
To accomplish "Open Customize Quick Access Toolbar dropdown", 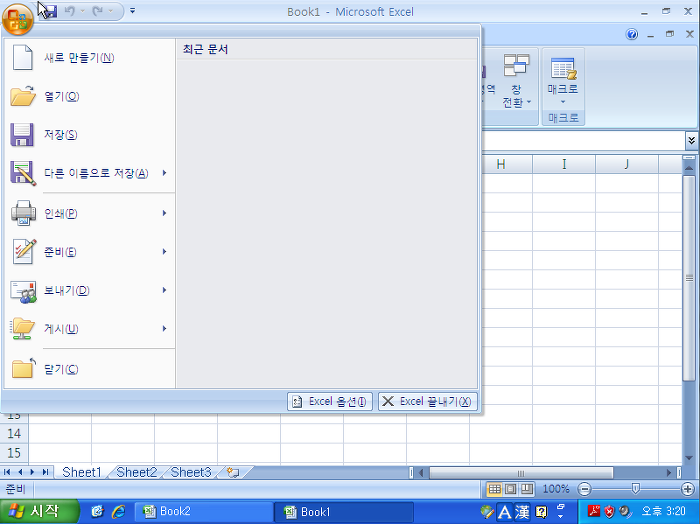I will tap(133, 11).
